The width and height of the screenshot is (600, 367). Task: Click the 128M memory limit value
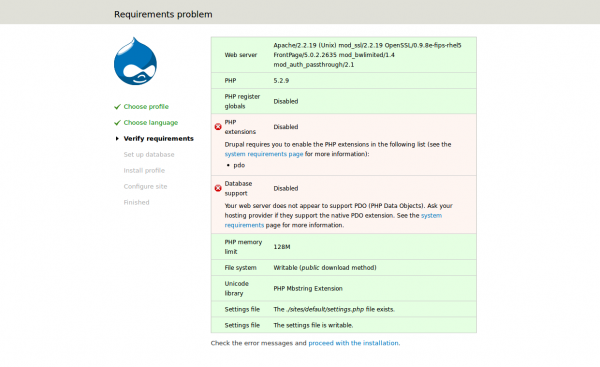pos(282,247)
